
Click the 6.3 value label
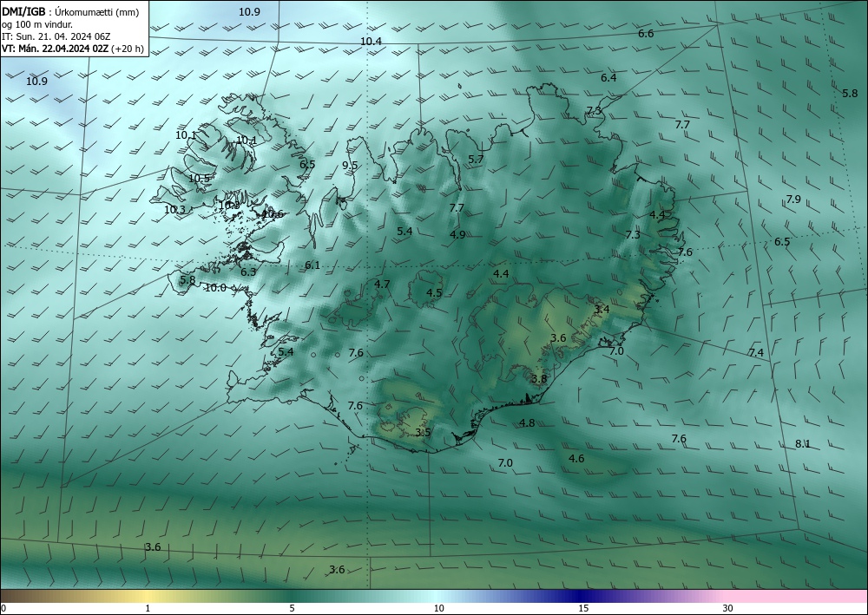click(248, 272)
